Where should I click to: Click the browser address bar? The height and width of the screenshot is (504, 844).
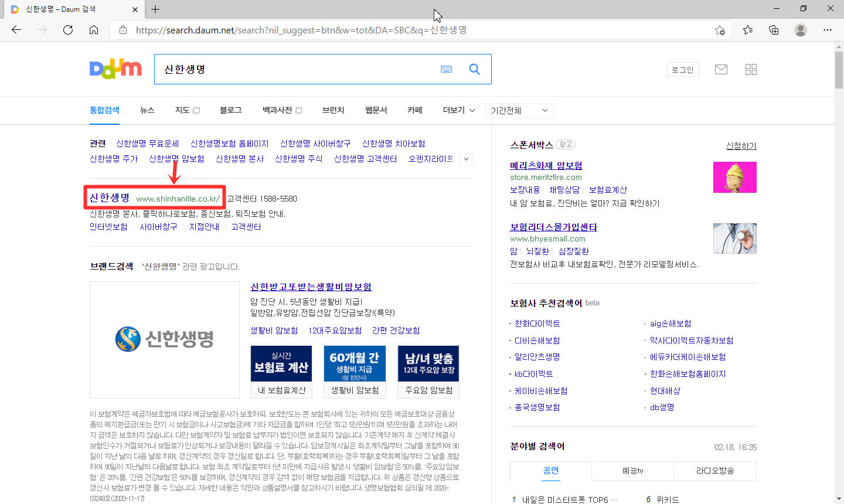point(422,30)
